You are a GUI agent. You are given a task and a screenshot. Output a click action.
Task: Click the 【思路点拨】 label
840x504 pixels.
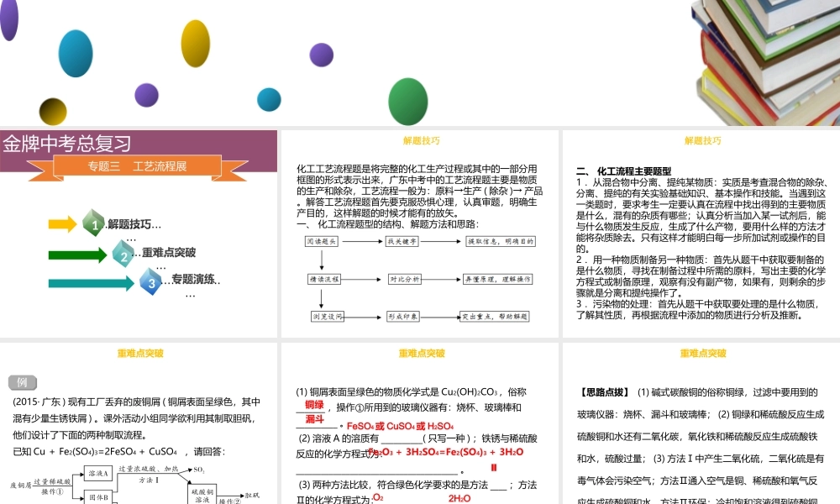pos(604,392)
